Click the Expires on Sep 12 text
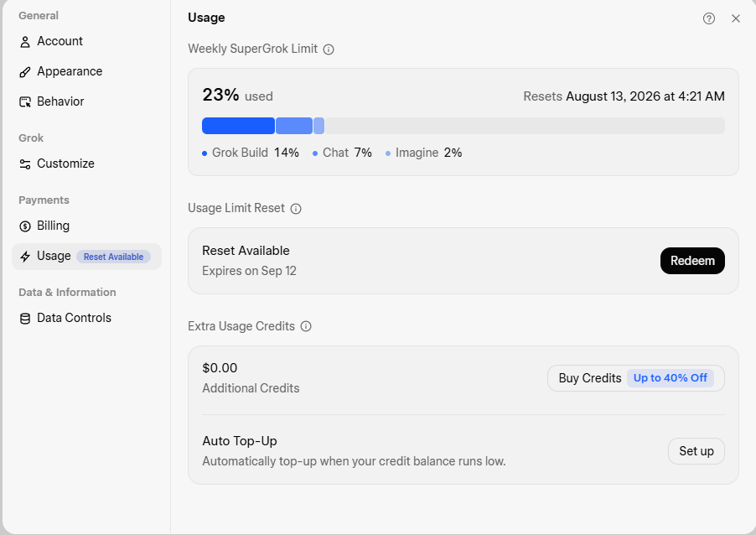Image resolution: width=756 pixels, height=535 pixels. point(249,271)
